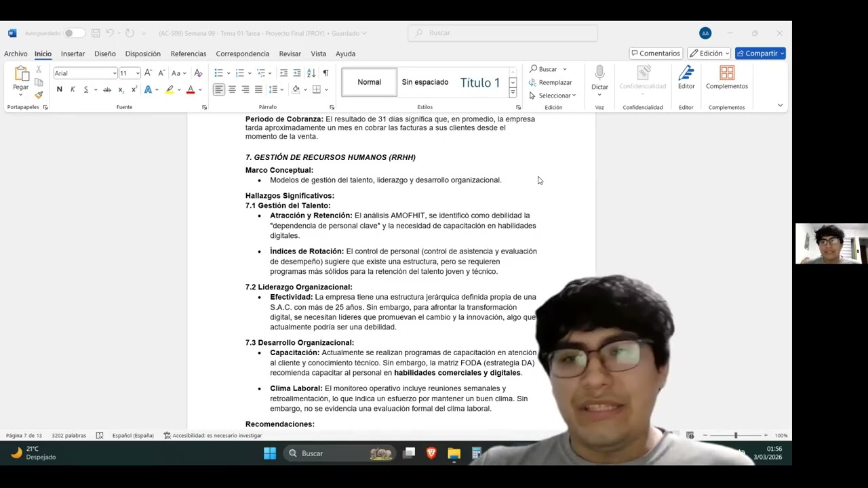Switch to the Referencias tab
The width and height of the screenshot is (868, 488).
pyautogui.click(x=189, y=54)
